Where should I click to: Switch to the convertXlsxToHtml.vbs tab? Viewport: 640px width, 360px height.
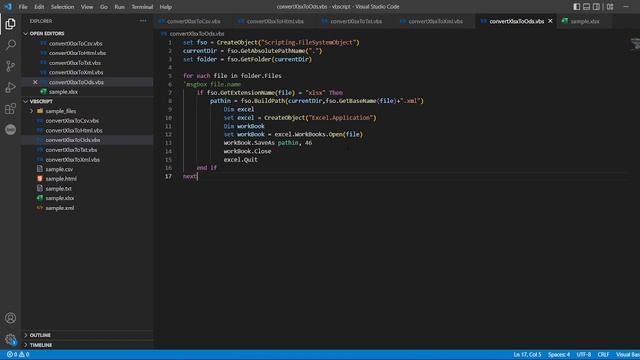pos(271,21)
